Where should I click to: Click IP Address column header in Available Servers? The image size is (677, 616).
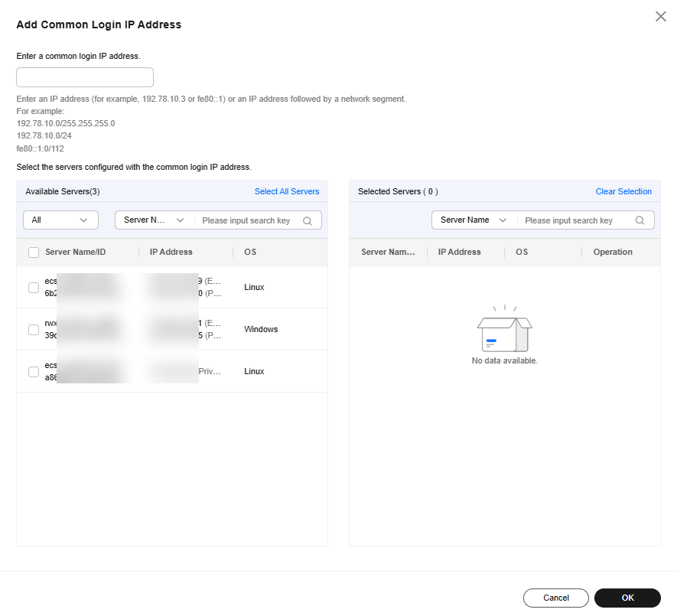171,252
